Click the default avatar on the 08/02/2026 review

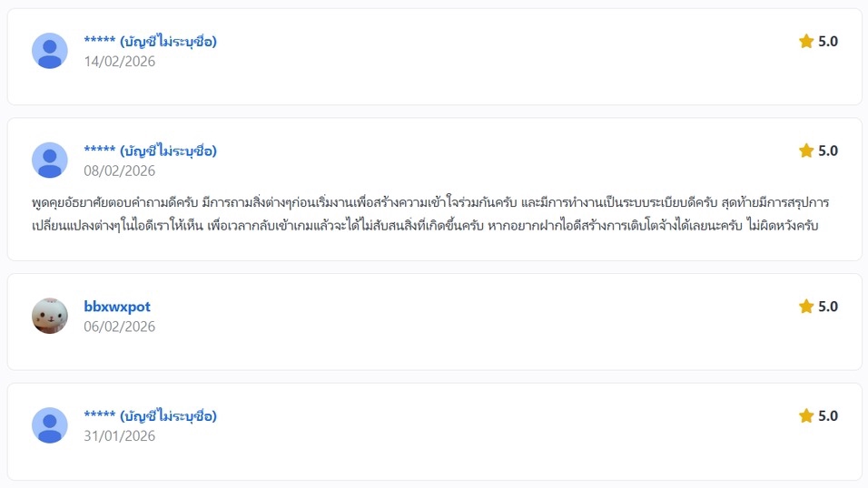point(50,161)
